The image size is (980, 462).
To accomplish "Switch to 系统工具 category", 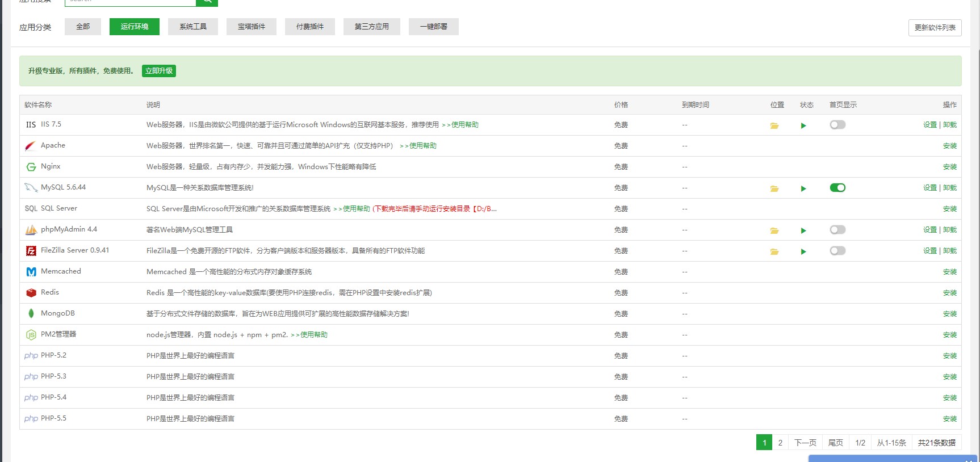I will pos(193,27).
